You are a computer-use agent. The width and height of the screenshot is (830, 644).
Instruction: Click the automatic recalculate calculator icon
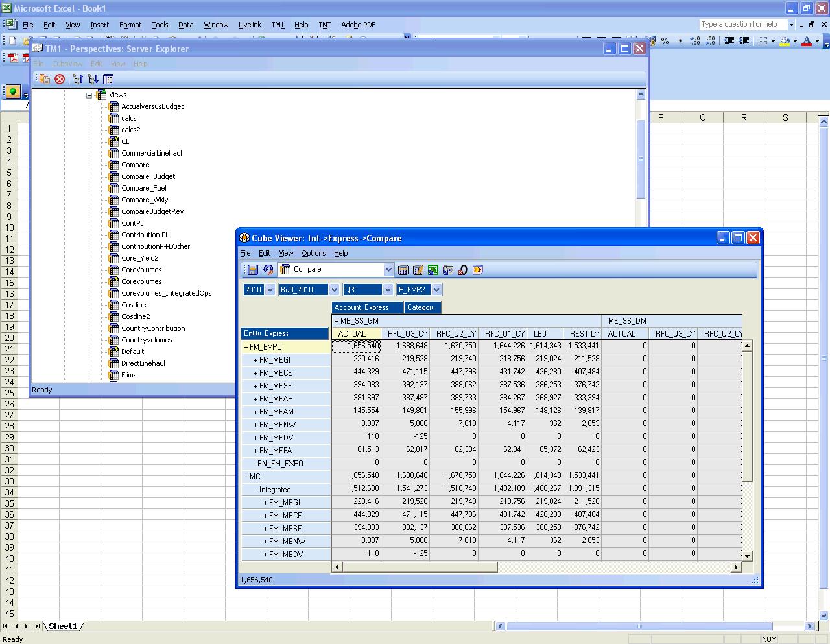(x=403, y=270)
